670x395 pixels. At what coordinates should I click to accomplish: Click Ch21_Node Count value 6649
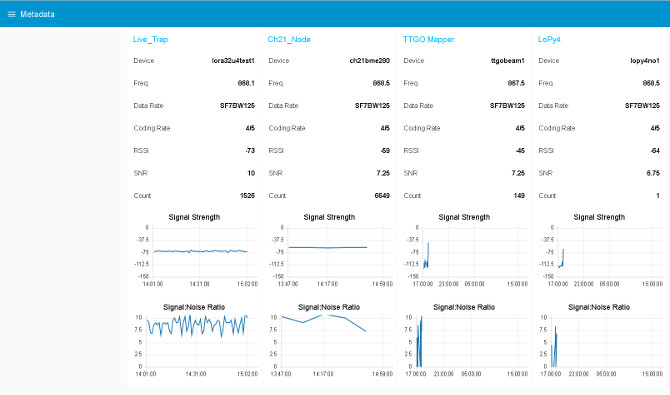(x=382, y=196)
